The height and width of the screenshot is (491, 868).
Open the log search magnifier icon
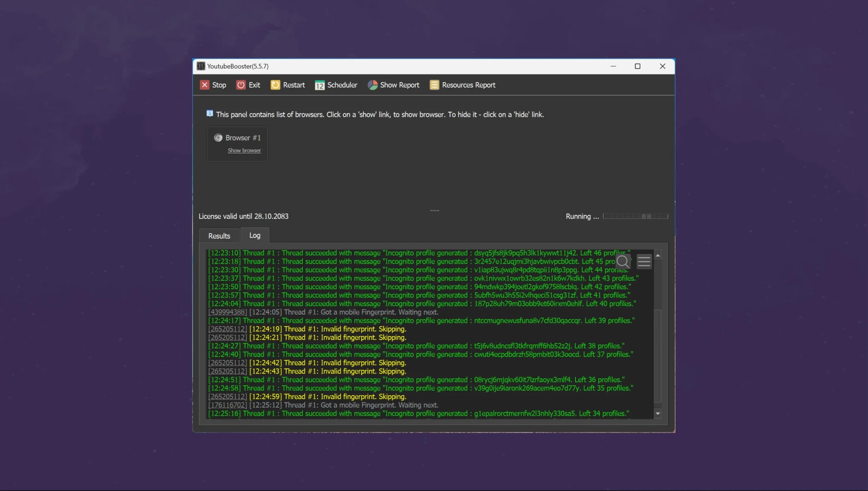pyautogui.click(x=623, y=261)
